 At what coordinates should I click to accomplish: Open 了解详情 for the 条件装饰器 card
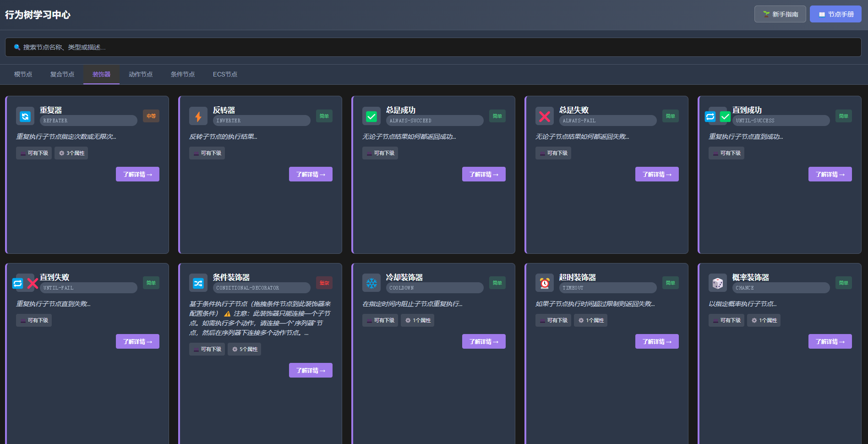click(311, 370)
